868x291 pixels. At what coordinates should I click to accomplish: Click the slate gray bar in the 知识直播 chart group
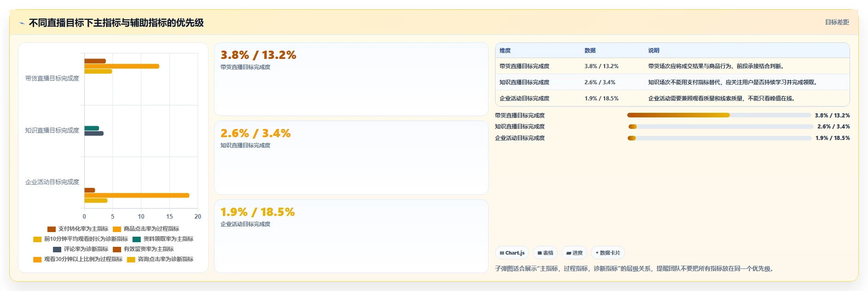click(x=94, y=134)
